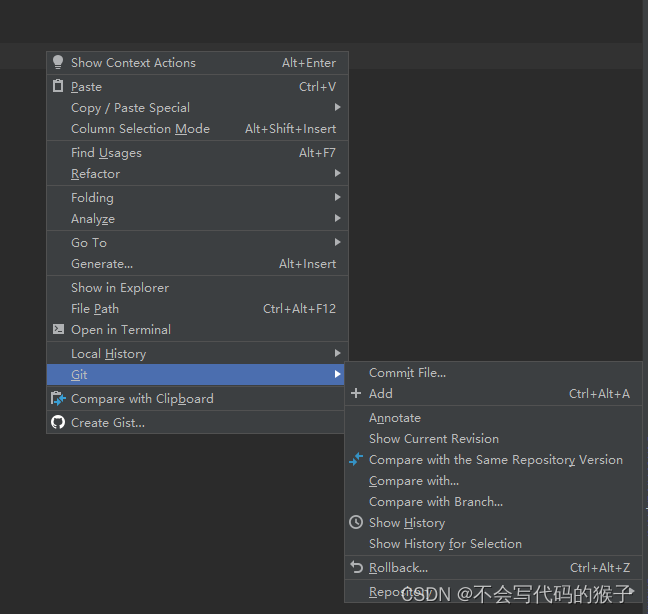Toggle Column Selection Mode

197,129
